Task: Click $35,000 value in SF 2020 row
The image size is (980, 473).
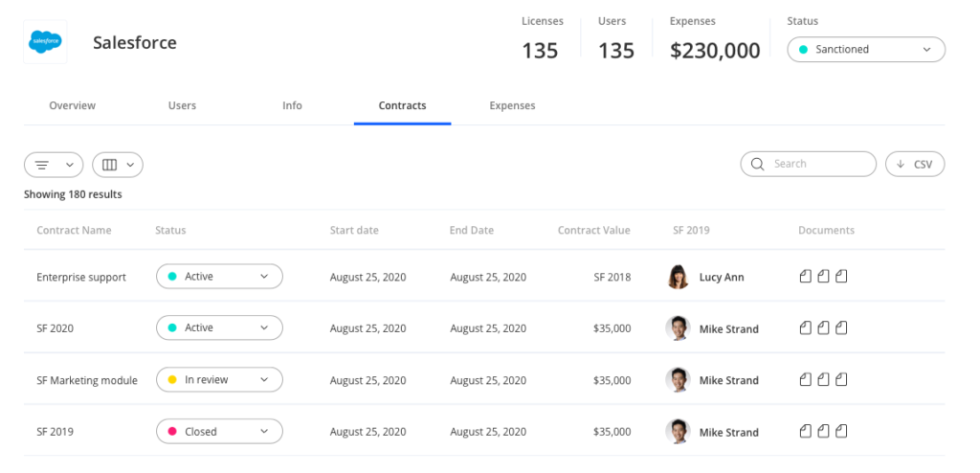Action: [612, 328]
